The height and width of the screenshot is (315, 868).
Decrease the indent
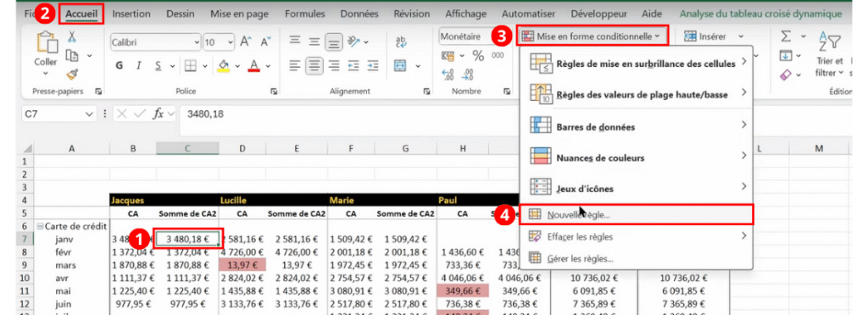(353, 66)
